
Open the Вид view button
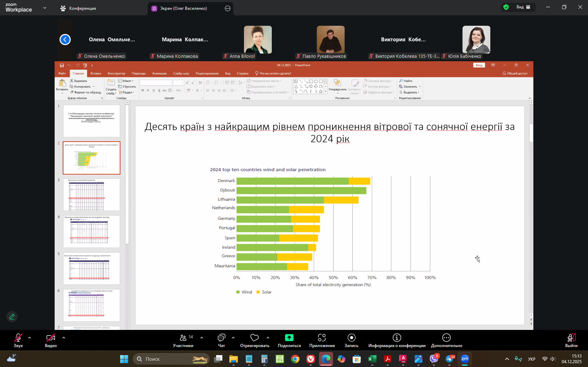[523, 7]
